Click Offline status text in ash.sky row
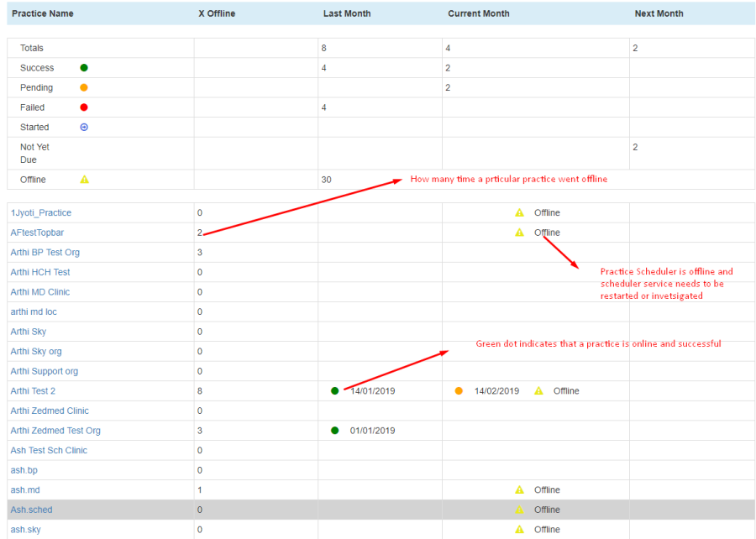Image resolution: width=756 pixels, height=539 pixels. click(x=547, y=530)
